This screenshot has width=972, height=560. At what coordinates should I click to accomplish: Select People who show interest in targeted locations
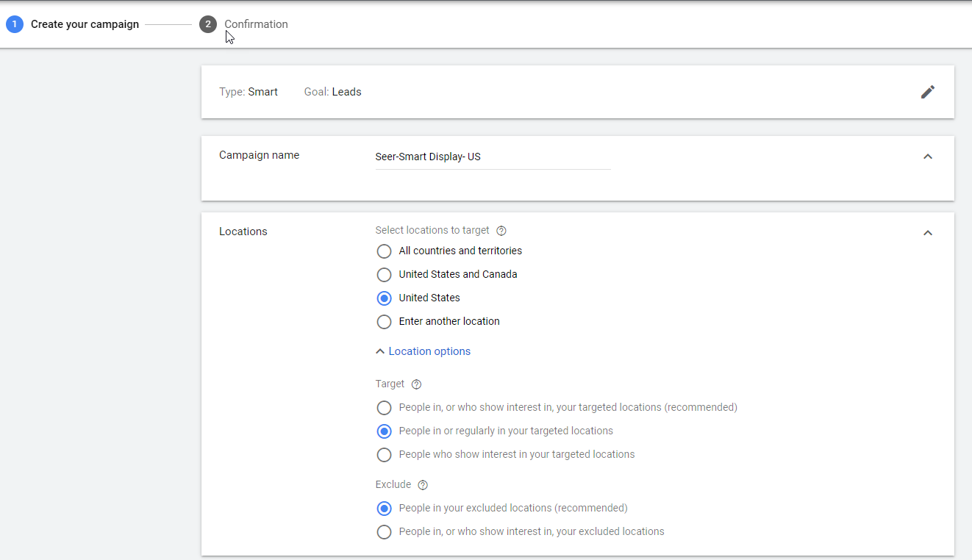pyautogui.click(x=384, y=455)
